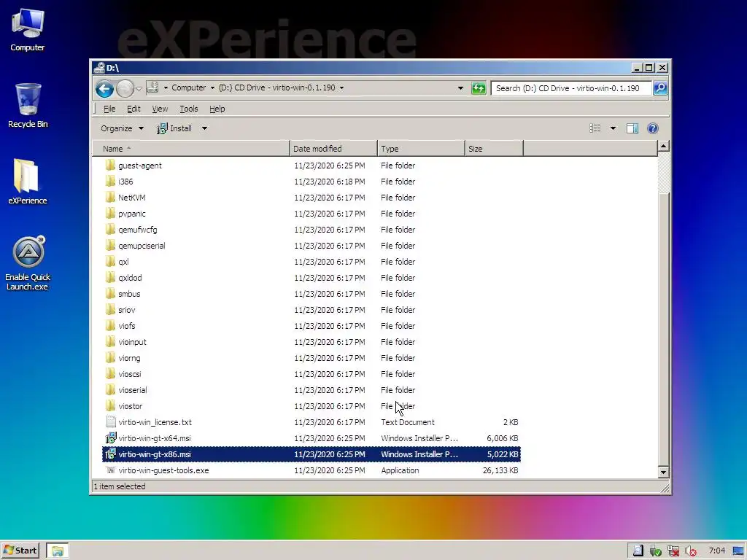Open the Organize dropdown menu

122,128
